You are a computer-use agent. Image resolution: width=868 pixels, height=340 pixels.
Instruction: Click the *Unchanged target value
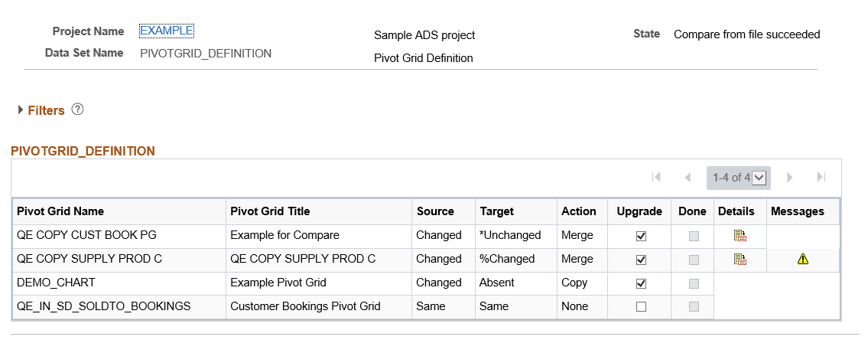[510, 235]
